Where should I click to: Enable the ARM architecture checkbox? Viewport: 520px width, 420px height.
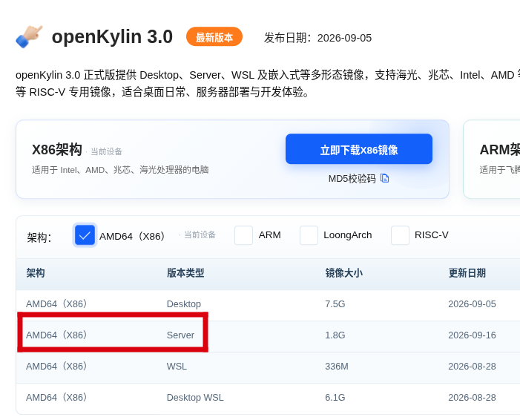244,235
